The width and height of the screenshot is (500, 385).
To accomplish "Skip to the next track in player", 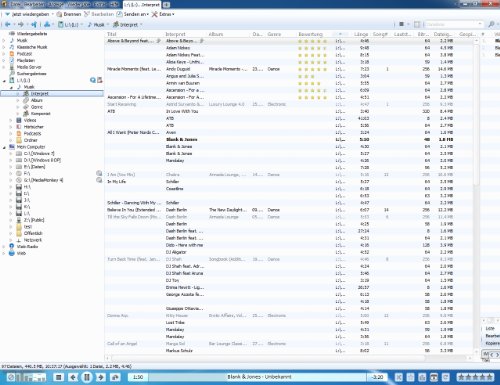I will click(101, 377).
